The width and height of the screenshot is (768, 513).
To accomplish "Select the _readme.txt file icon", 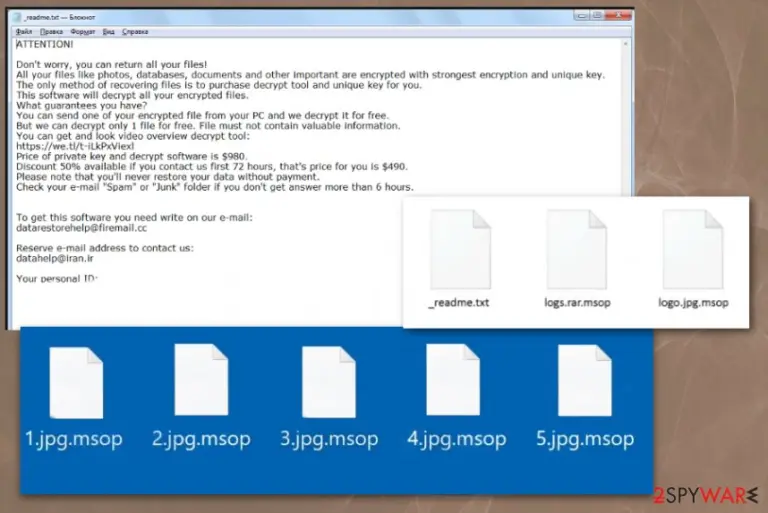I will (460, 249).
